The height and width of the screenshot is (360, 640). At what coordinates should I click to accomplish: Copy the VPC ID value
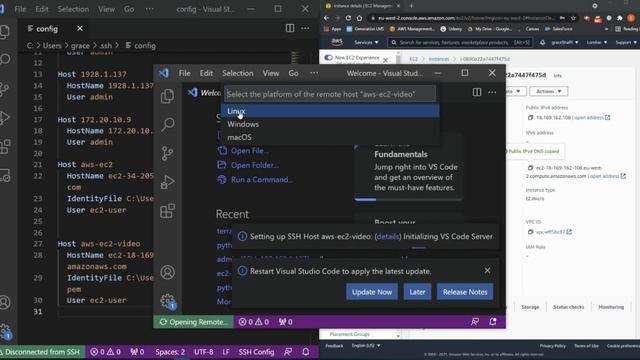click(530, 232)
